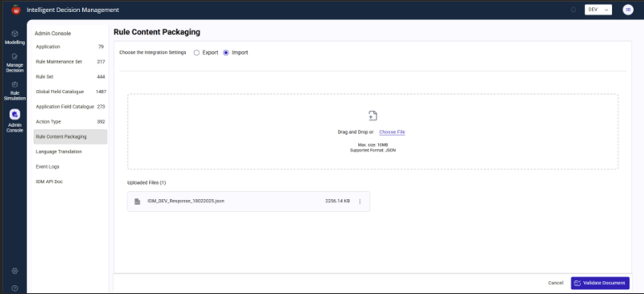This screenshot has width=644, height=294.
Task: Click the Rule Content Packaging page heading
Action: pos(157,32)
